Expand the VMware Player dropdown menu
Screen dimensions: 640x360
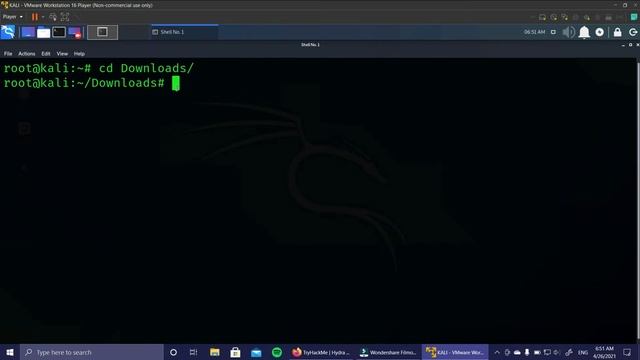coord(13,17)
